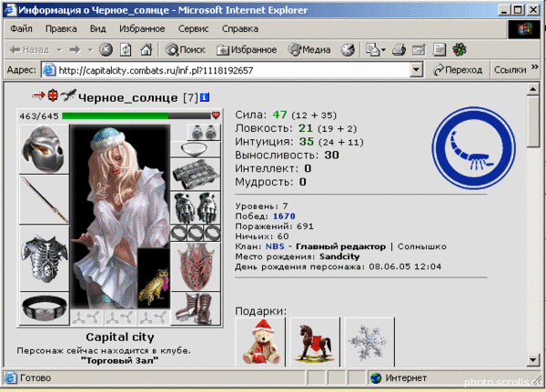546x392 pixels.
Task: Click the helmet equipment slot
Action: [44, 149]
